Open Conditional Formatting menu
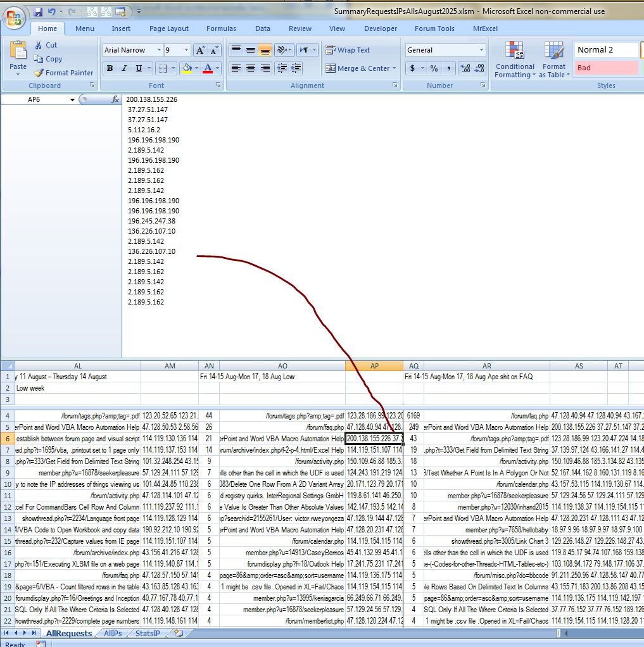This screenshot has width=644, height=647. (515, 60)
